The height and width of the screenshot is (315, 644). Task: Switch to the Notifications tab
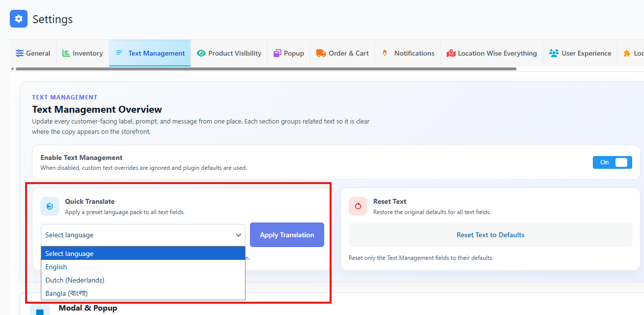pos(408,53)
